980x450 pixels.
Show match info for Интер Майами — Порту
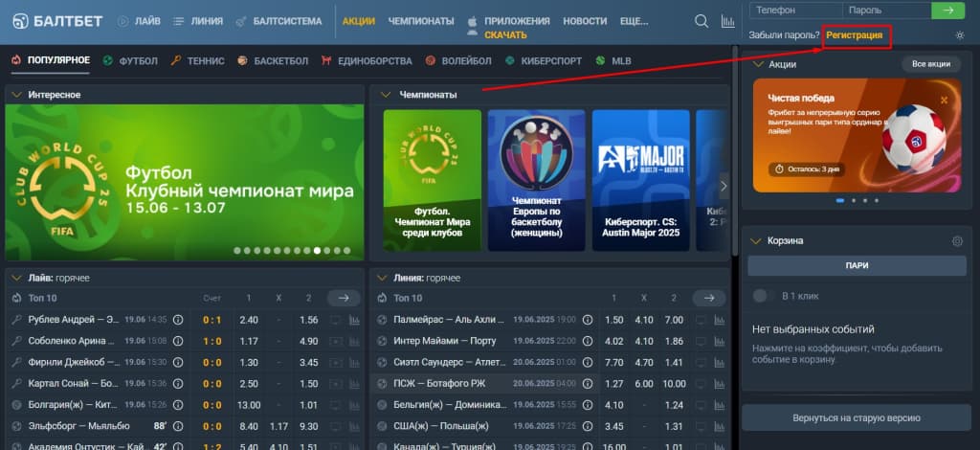tap(588, 341)
